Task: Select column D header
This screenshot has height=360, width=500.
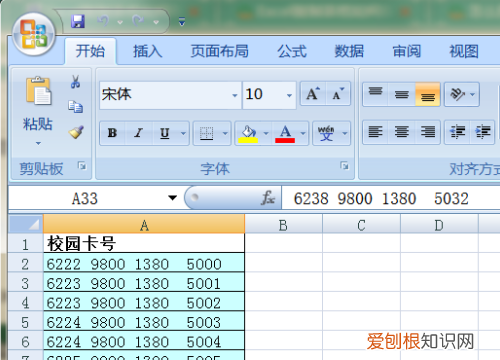Action: click(x=439, y=224)
